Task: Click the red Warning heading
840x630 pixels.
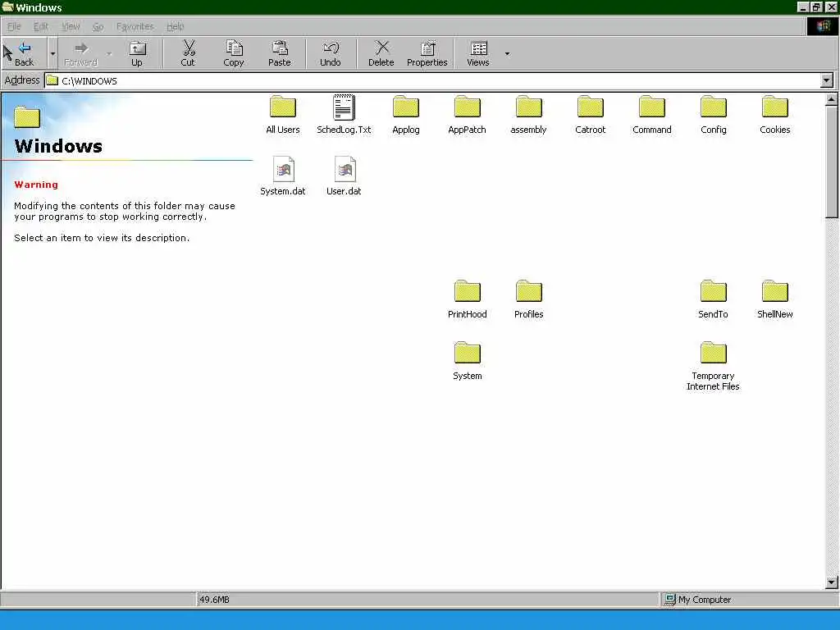Action: pos(36,185)
